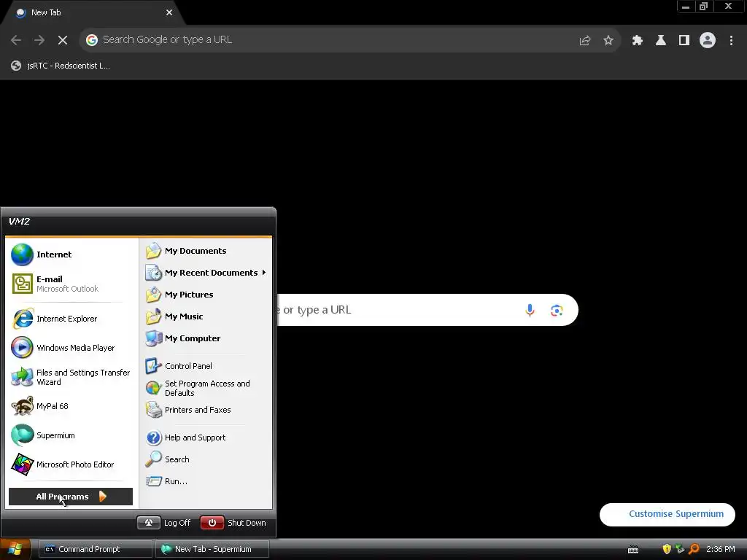Click the browser Extensions puzzle icon
Image resolution: width=747 pixels, height=560 pixels.
click(x=638, y=40)
